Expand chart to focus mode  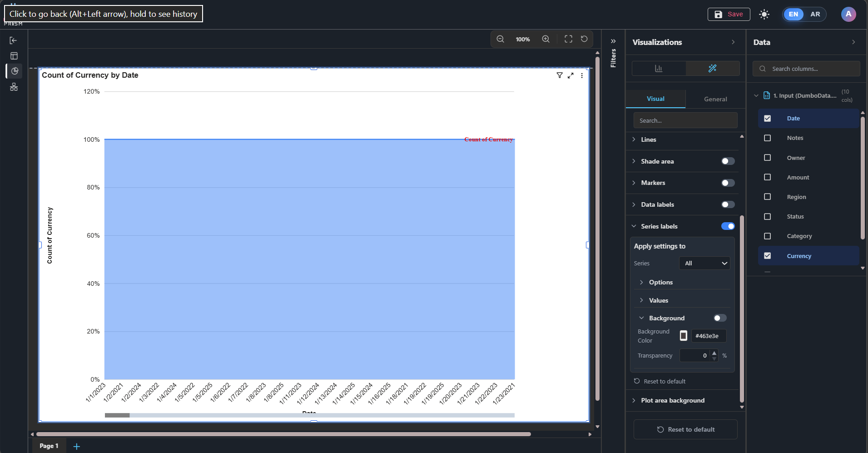(570, 75)
